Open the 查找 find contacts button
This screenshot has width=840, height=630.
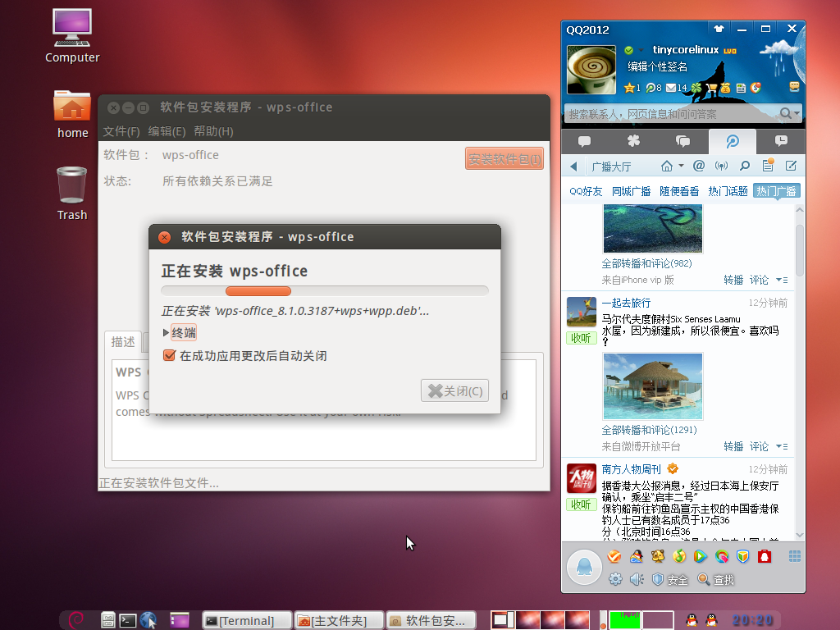click(x=715, y=580)
